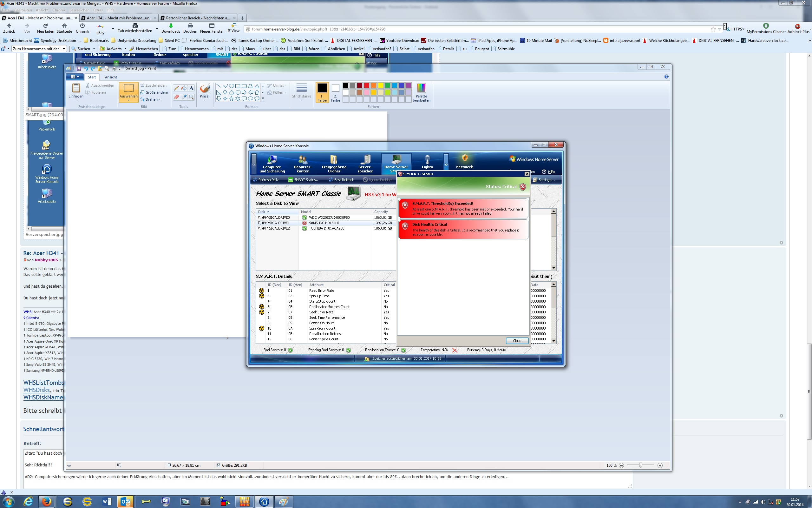812x508 pixels.
Task: Click Redo icon in Paint quick access toolbar
Action: pos(93,68)
